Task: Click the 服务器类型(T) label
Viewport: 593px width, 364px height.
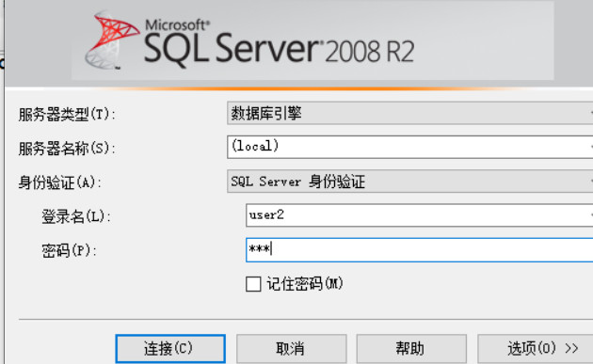Action: pos(67,114)
